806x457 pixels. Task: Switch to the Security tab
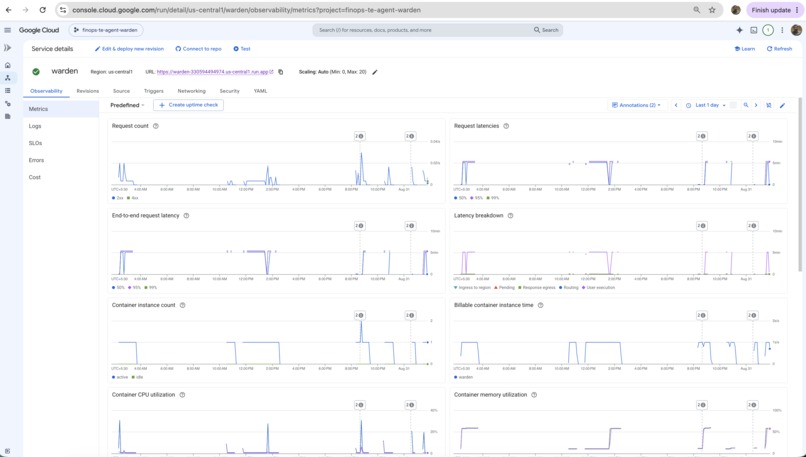pyautogui.click(x=229, y=91)
